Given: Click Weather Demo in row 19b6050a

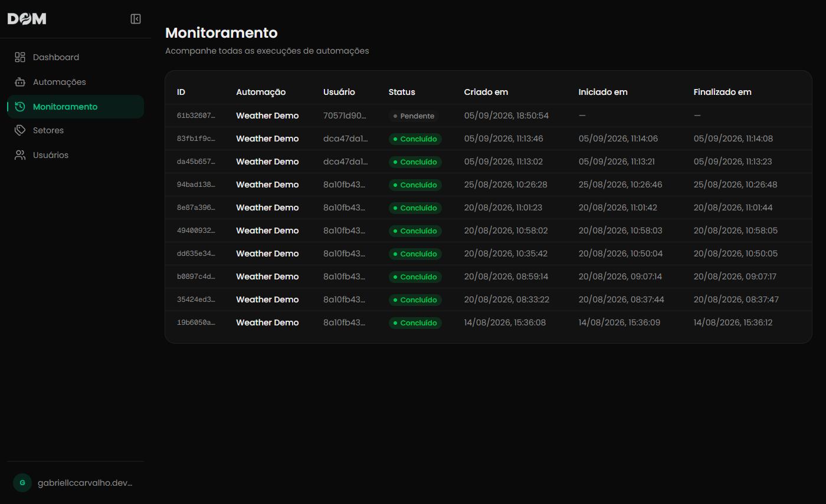Looking at the screenshot, I should 267,322.
